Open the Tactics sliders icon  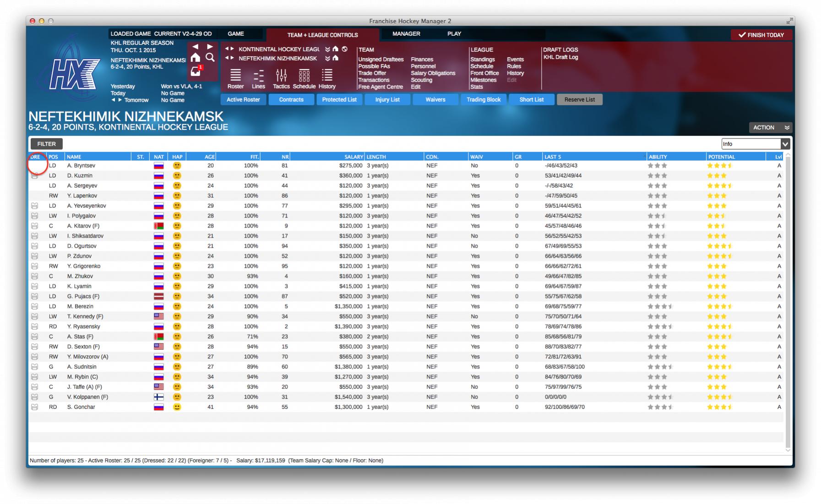click(281, 76)
